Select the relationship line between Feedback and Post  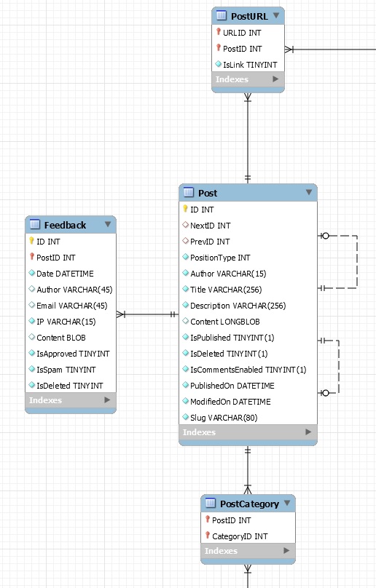148,314
